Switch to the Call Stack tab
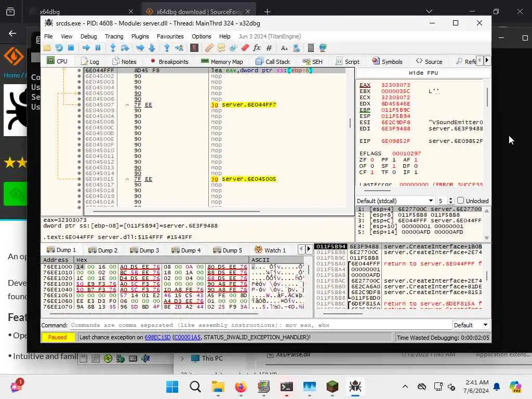 click(273, 61)
